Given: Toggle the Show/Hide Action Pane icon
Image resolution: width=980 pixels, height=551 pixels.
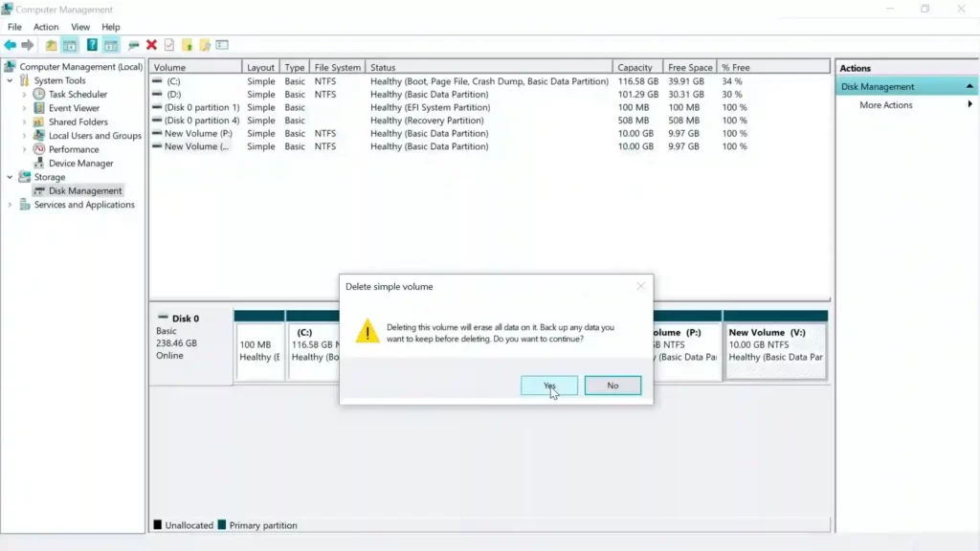Looking at the screenshot, I should [111, 45].
